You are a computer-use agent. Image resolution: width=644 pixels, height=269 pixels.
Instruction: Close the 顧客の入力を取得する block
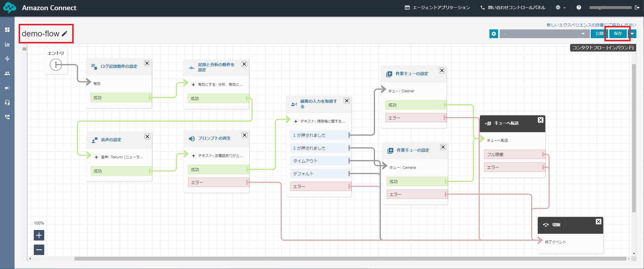coord(347,101)
